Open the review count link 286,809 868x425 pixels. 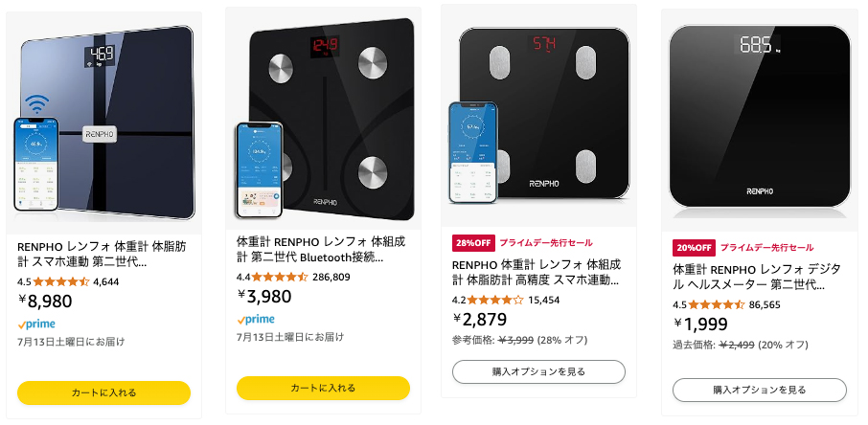click(331, 278)
